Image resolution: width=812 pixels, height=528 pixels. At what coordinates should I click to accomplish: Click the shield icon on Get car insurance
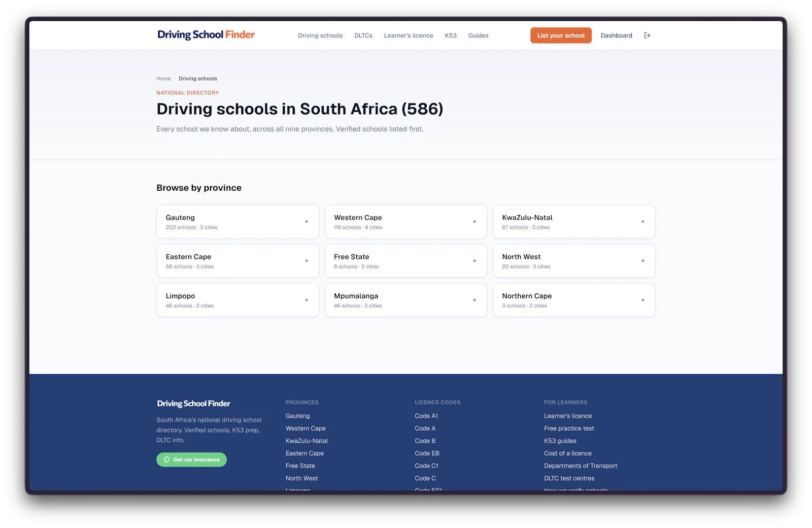[166, 460]
